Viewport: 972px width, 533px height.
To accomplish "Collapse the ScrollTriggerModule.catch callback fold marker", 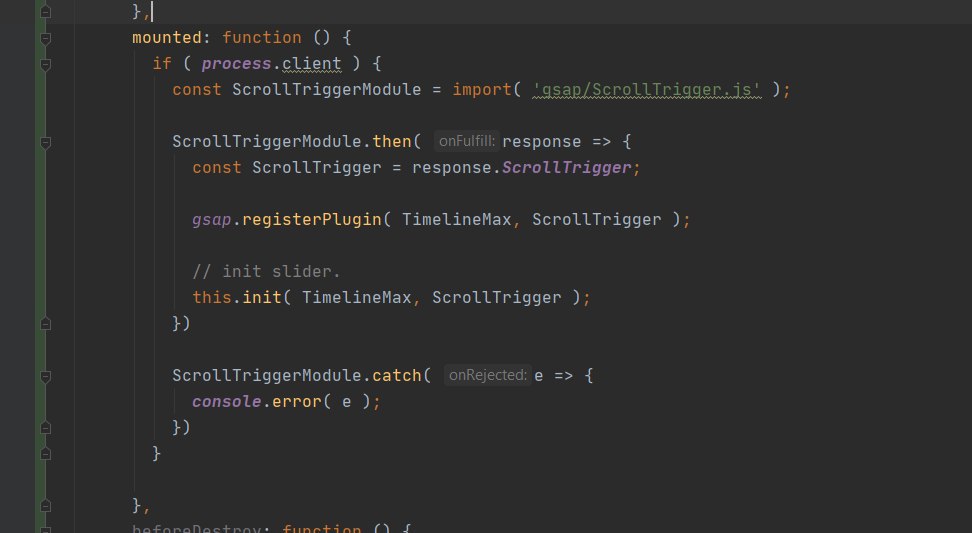I will [45, 376].
